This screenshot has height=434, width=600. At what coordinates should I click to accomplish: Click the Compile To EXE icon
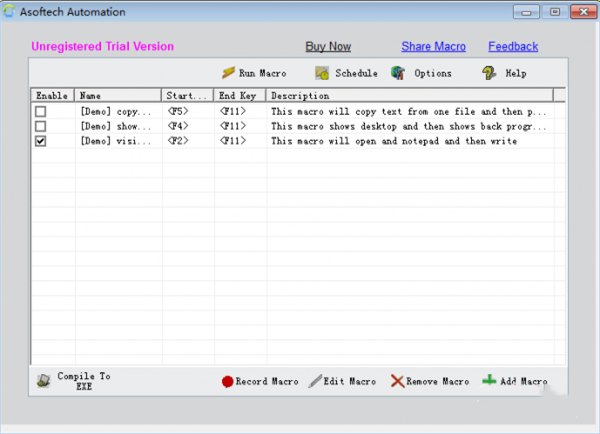tap(44, 381)
